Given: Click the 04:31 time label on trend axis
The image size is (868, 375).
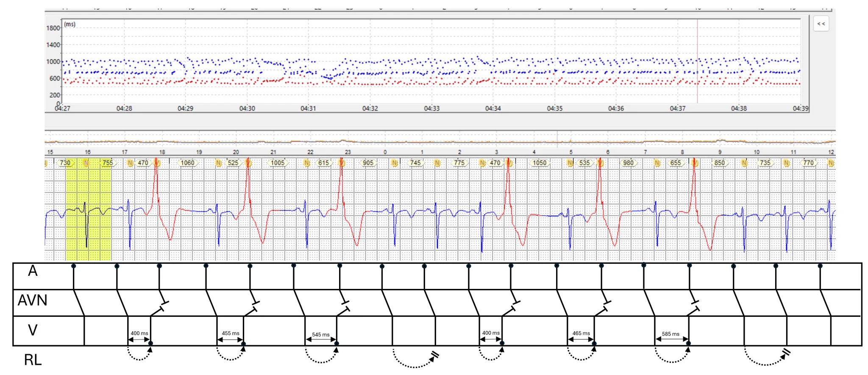Looking at the screenshot, I should click(x=308, y=108).
